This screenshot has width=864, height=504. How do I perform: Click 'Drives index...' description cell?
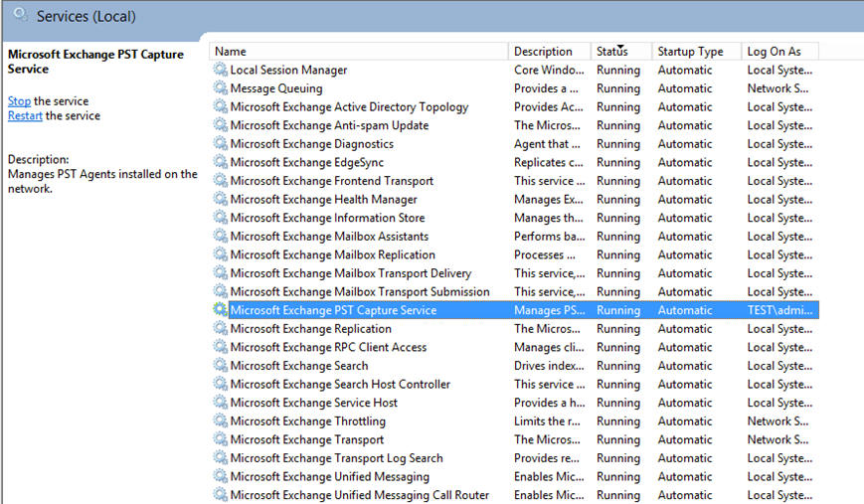pos(549,366)
